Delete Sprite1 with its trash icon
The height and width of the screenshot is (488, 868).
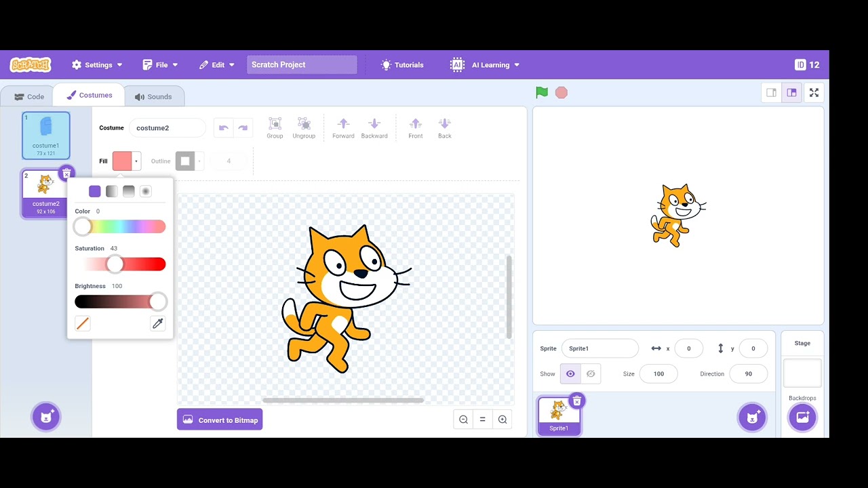(576, 401)
